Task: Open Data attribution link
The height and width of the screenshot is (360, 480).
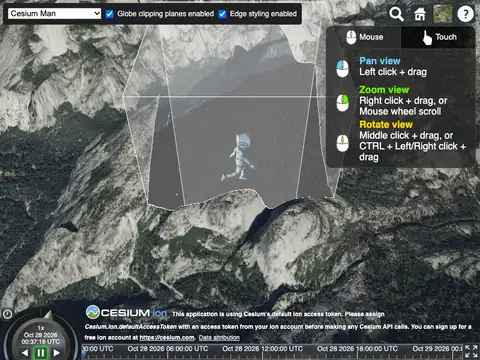Action: pos(219,338)
